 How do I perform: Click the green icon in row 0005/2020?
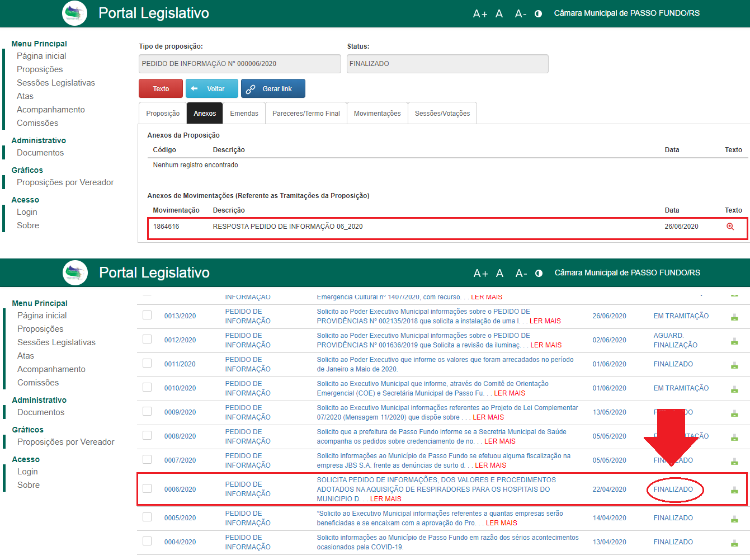click(734, 519)
